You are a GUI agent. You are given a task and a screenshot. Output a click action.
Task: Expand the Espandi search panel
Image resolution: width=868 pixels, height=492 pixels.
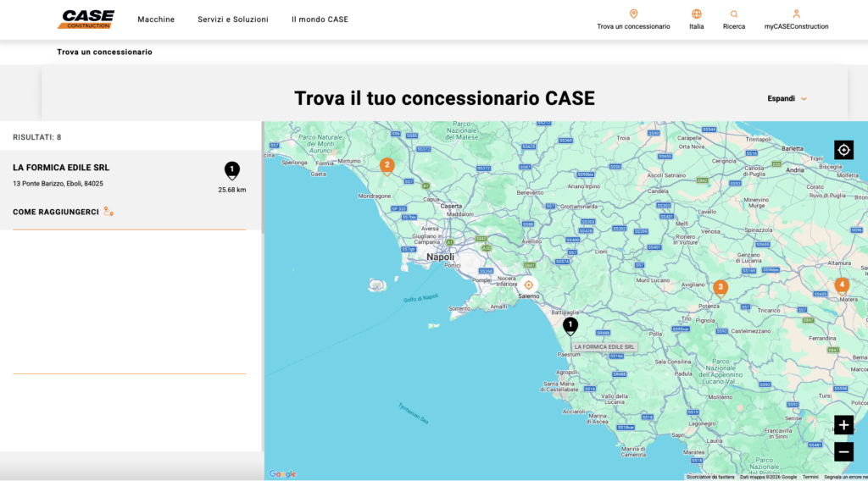[787, 98]
